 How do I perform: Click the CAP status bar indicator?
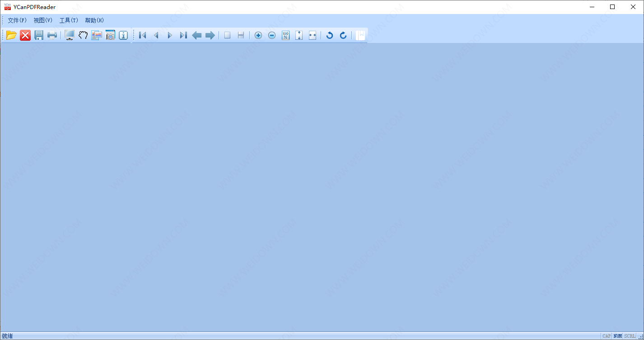(607, 336)
